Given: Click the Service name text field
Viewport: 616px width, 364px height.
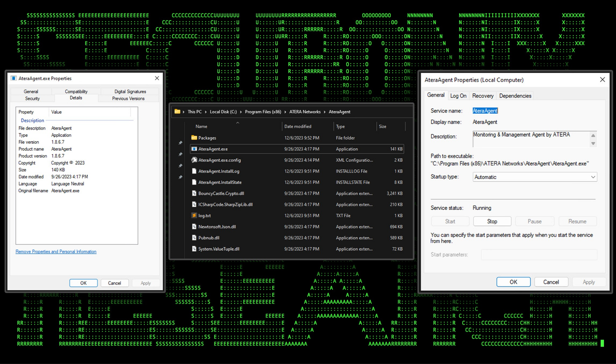Looking at the screenshot, I should coord(485,111).
